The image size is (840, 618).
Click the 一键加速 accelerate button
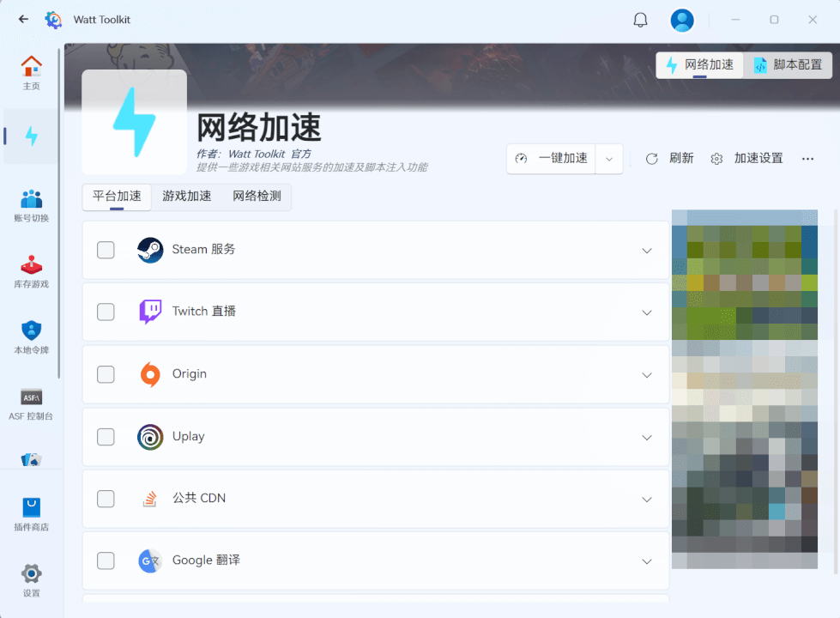click(x=556, y=159)
